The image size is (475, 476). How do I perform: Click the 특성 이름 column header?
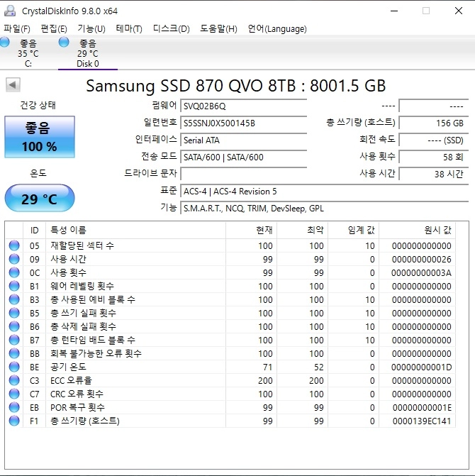[135, 230]
